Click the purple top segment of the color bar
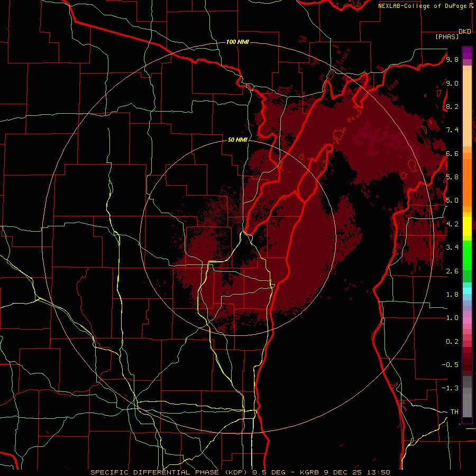Screen dimensions: 476x476 [467, 53]
